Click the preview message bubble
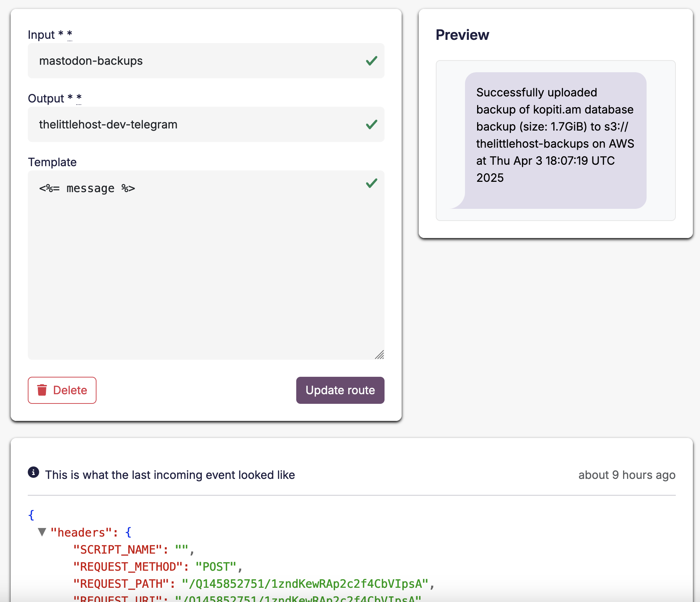Screen dimensions: 700x602 (555, 140)
